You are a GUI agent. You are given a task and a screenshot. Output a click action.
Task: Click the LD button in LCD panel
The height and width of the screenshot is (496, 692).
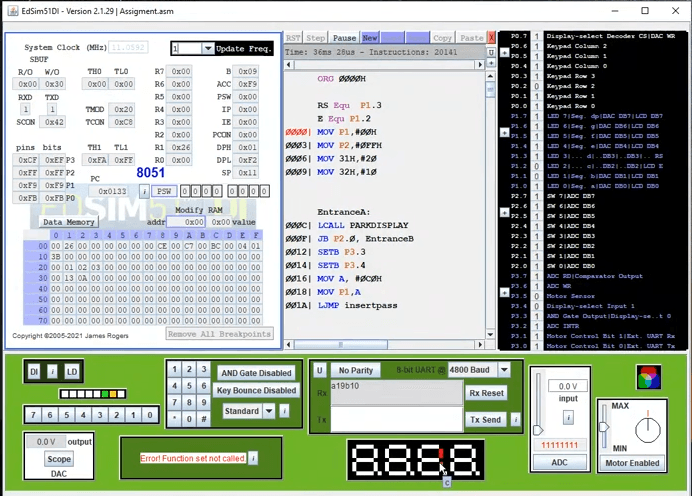[x=72, y=372]
